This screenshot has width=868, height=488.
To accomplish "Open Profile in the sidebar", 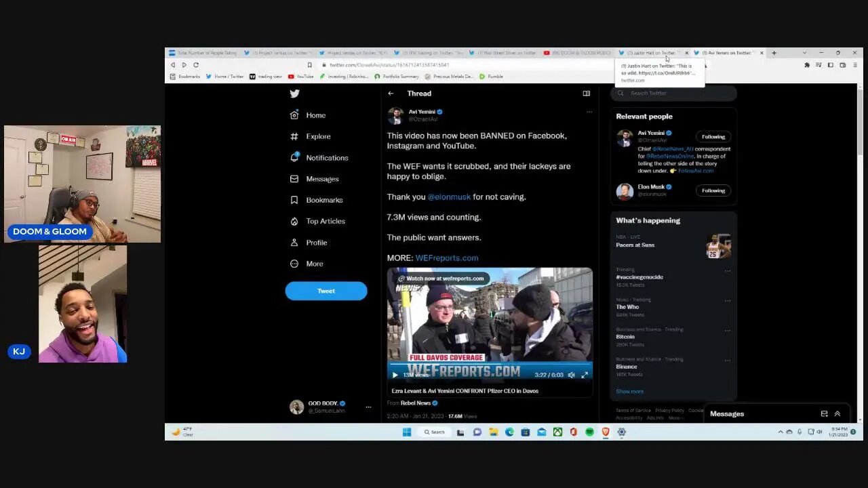I will tap(309, 242).
